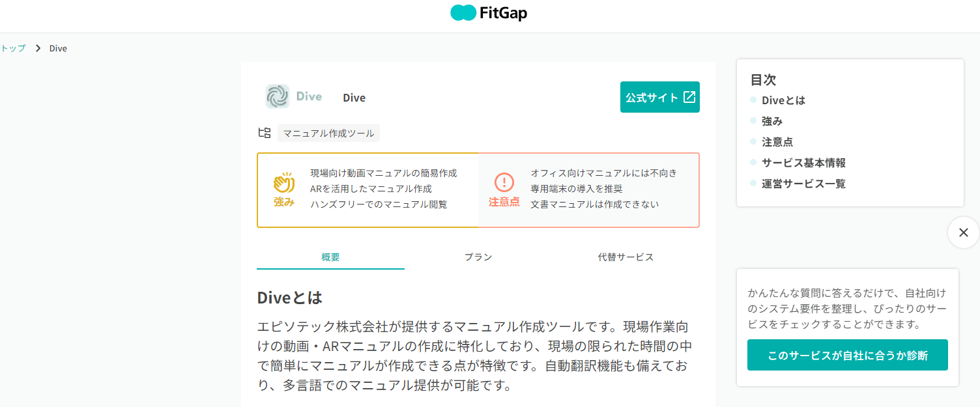The image size is (980, 407).
Task: Click the clapping hands 強み icon
Action: pos(284,183)
